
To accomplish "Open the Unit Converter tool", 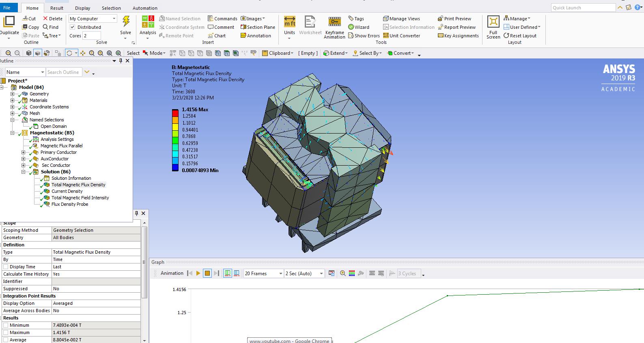I will [402, 36].
